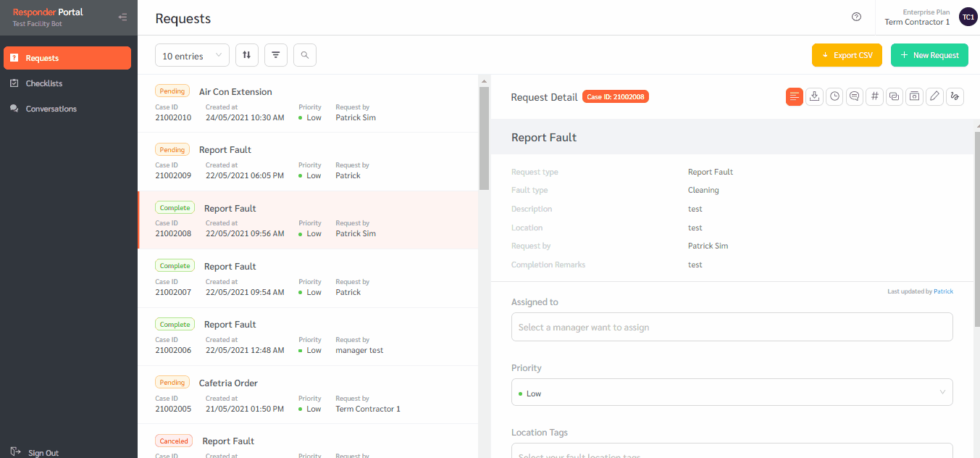
Task: Click the 'manager test' requester name
Action: pos(359,350)
